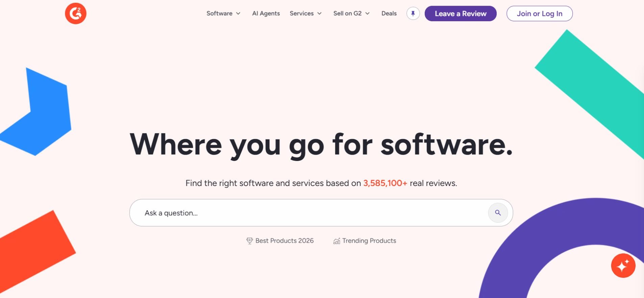Go to the G2 logo home
Image resolution: width=644 pixels, height=298 pixels.
(76, 13)
